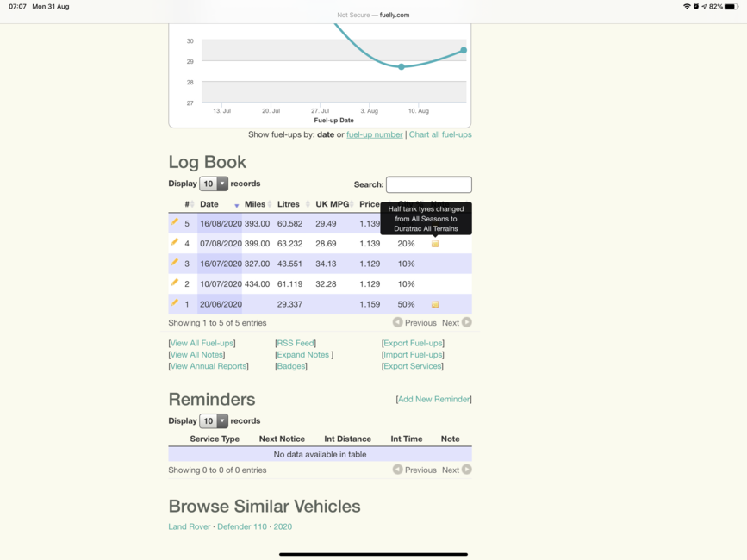Screen dimensions: 747x560
Task: Go to next page of Log Book
Action: pos(457,323)
